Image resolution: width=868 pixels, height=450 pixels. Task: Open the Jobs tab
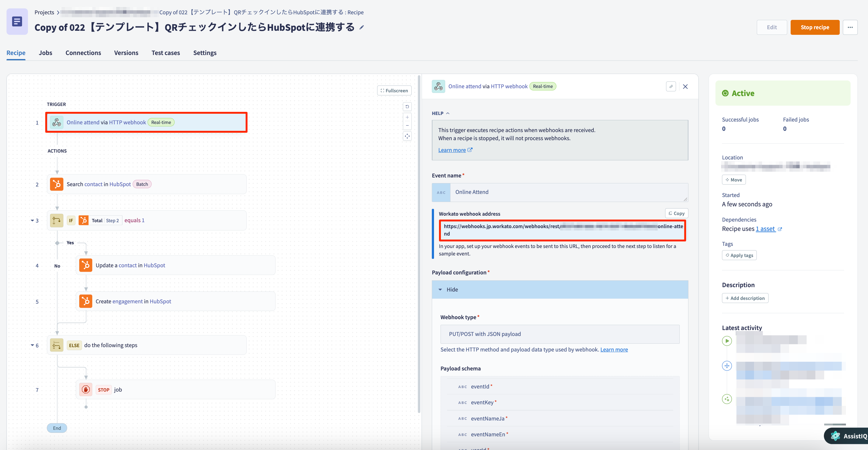point(45,53)
